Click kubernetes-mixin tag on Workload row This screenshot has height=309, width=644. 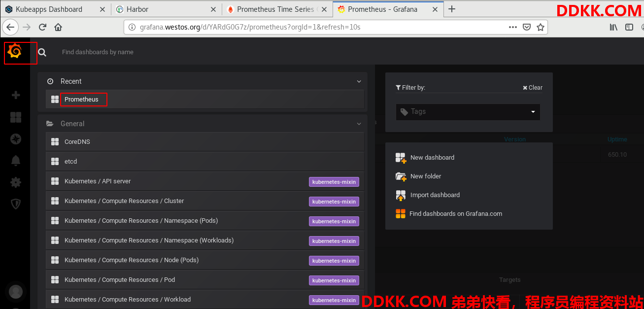334,300
